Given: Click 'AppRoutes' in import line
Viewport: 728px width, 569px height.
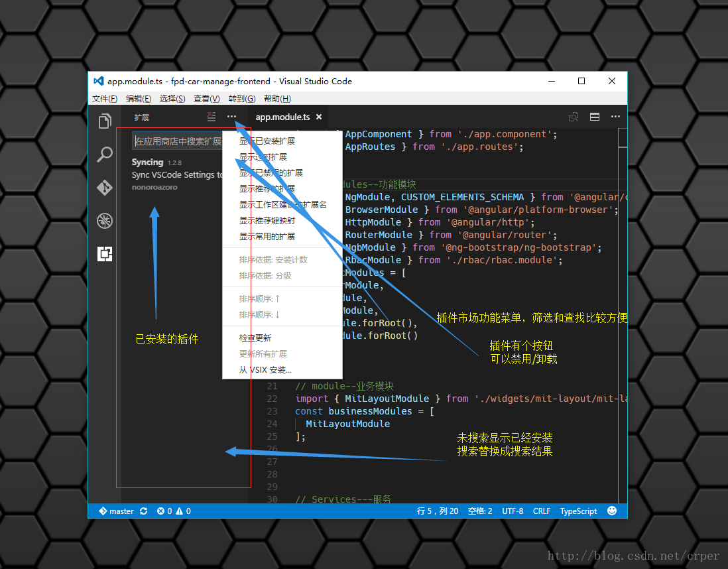Looking at the screenshot, I should pyautogui.click(x=370, y=147).
